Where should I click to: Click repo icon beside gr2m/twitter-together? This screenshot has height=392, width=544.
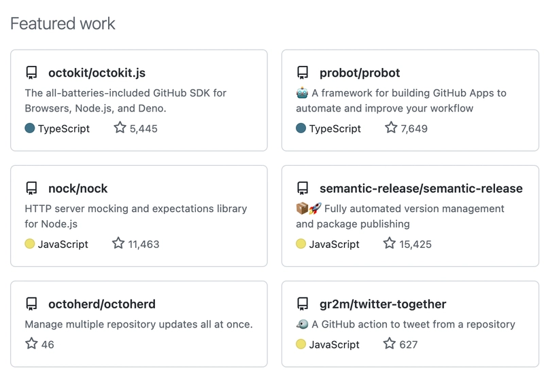coord(303,304)
